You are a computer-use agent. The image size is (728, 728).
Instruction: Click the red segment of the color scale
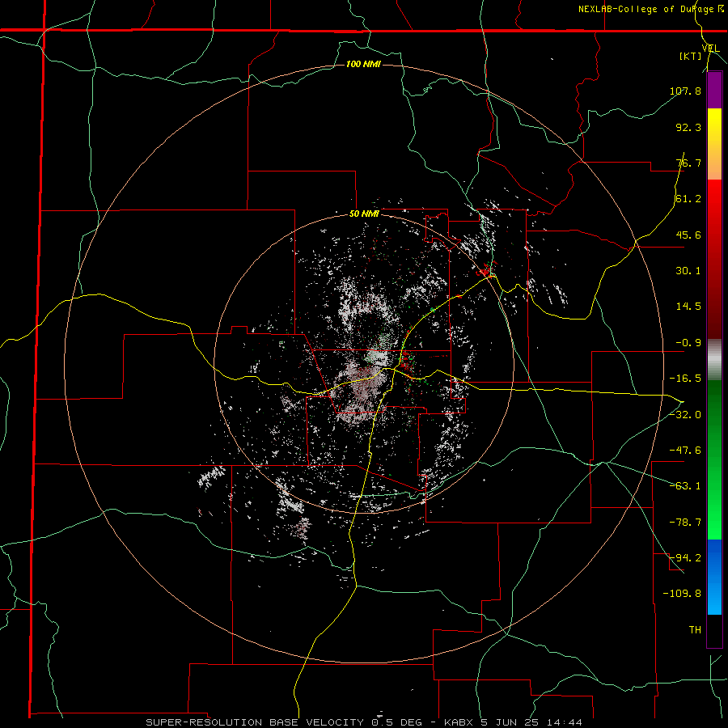point(714,259)
